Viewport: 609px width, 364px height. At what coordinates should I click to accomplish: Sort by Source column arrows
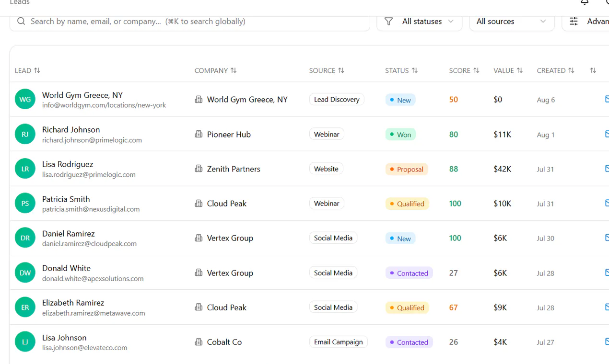341,70
